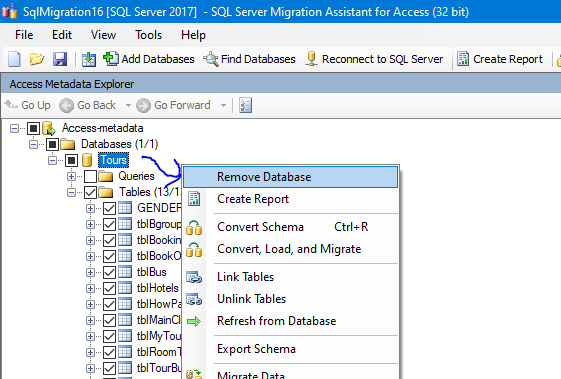Choose Create Report in the context menu
Viewport: 561px width, 379px height.
291,199
